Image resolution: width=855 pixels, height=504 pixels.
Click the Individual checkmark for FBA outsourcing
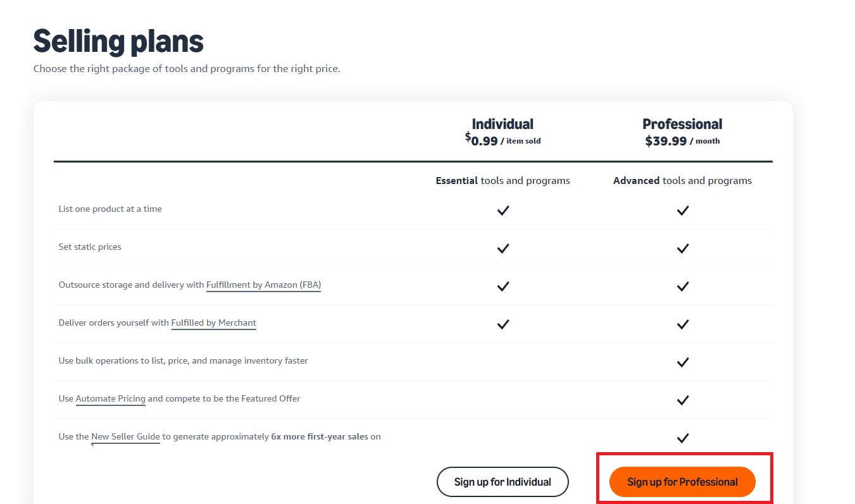coord(502,286)
